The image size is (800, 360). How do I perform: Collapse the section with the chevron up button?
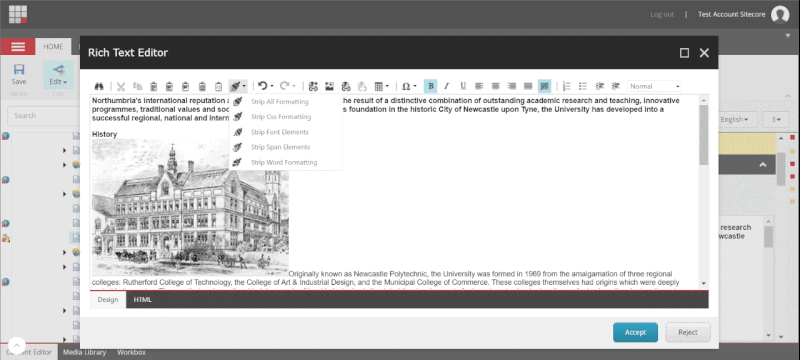[x=763, y=165]
